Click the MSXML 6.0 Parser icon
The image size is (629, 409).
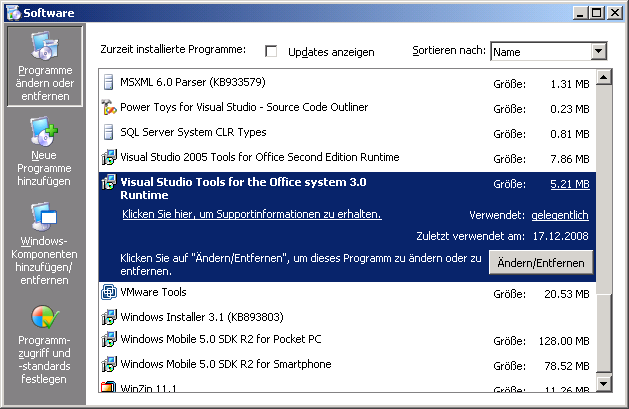coord(109,82)
